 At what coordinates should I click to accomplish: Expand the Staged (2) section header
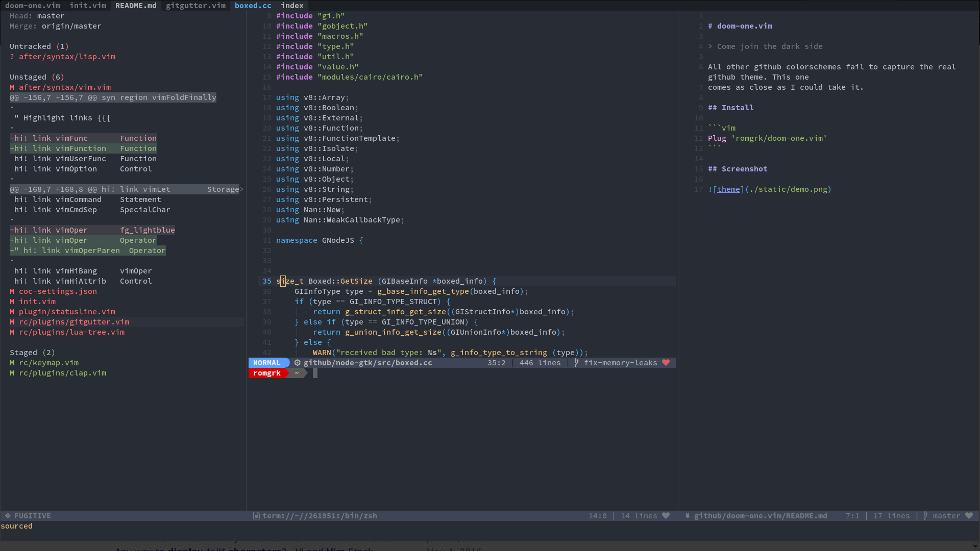[32, 353]
